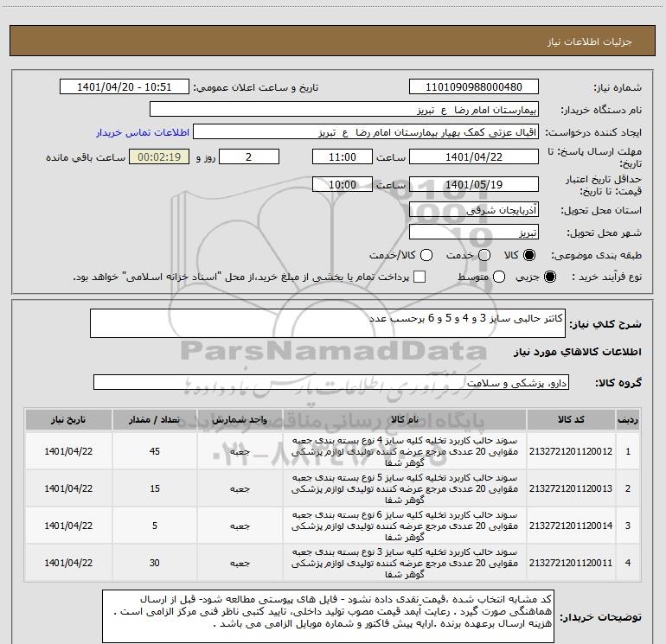The width and height of the screenshot is (666, 644).
Task: Click the کد کالا column header
Action: (x=571, y=419)
